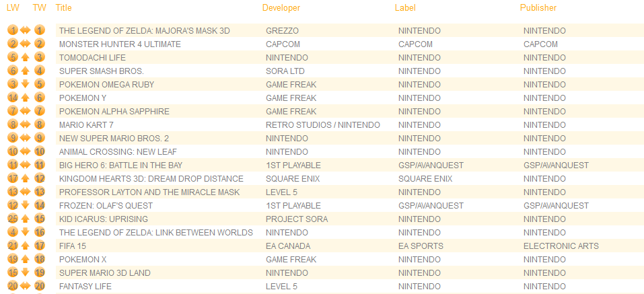Viewport: 644px width, 294px height.
Task: Select title TOMODACHI LIFE
Action: 92,58
